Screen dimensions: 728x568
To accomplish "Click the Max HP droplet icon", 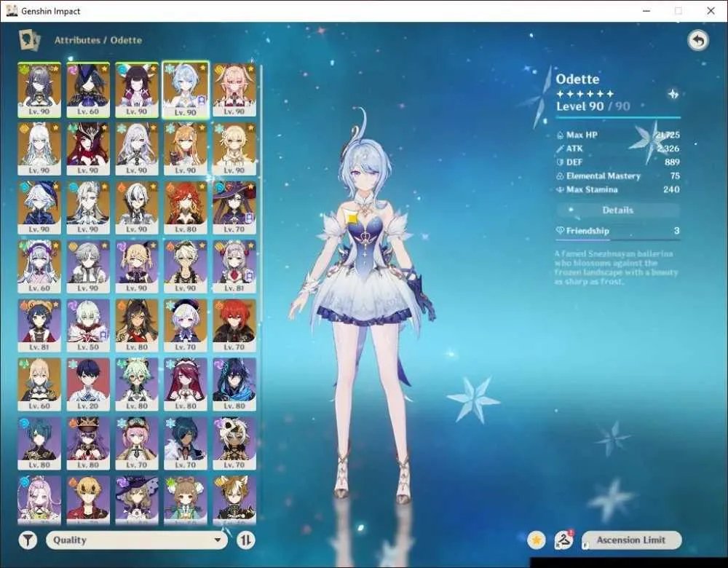I will coord(560,135).
